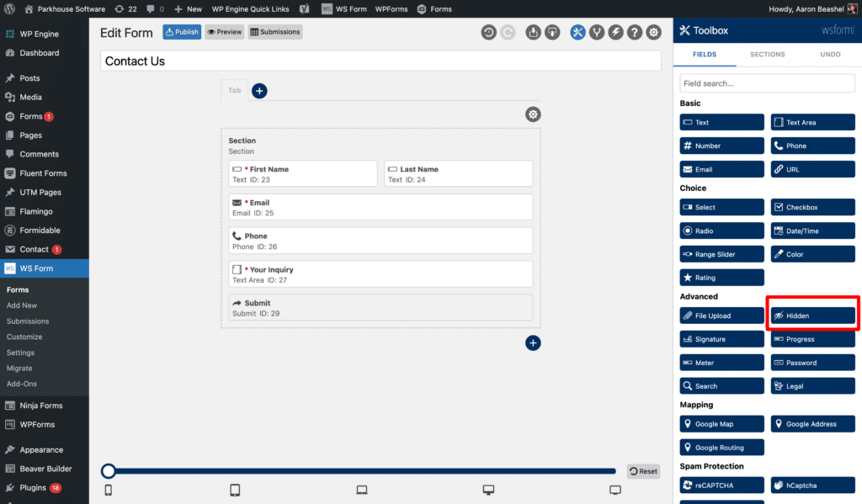Click the download form icon

552,33
